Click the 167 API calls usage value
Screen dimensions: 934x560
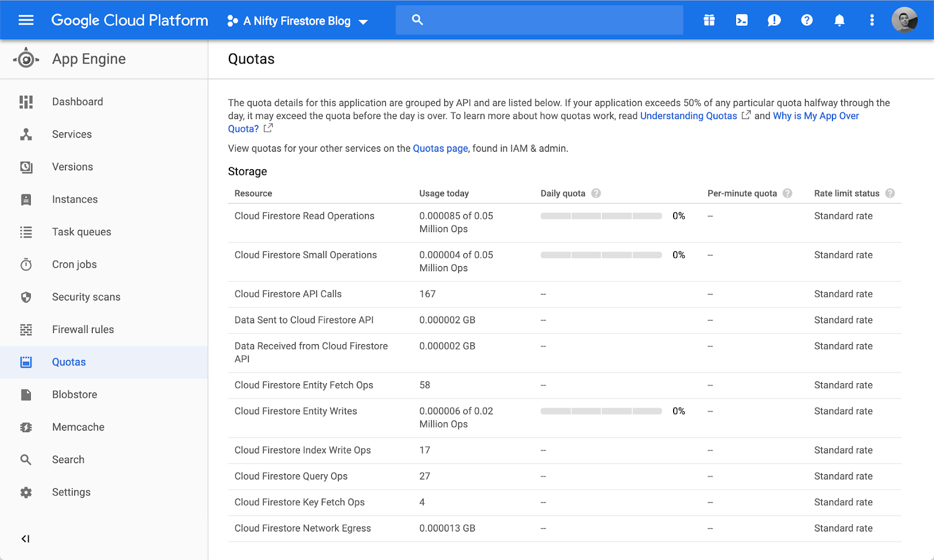pyautogui.click(x=427, y=294)
